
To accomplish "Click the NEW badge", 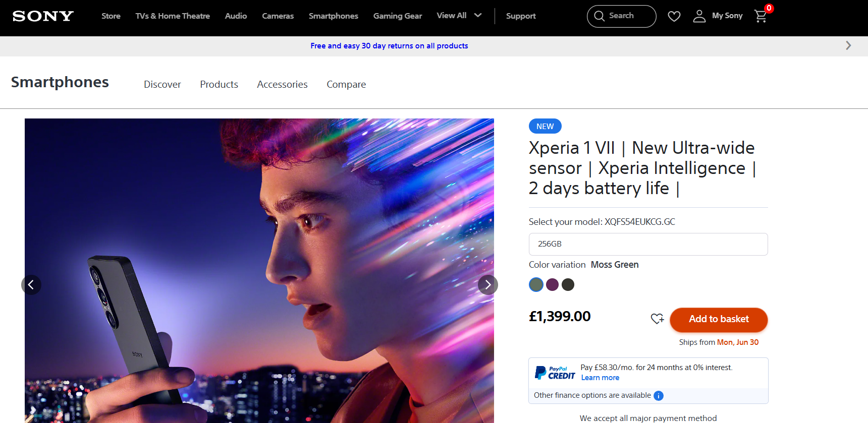I will tap(545, 126).
